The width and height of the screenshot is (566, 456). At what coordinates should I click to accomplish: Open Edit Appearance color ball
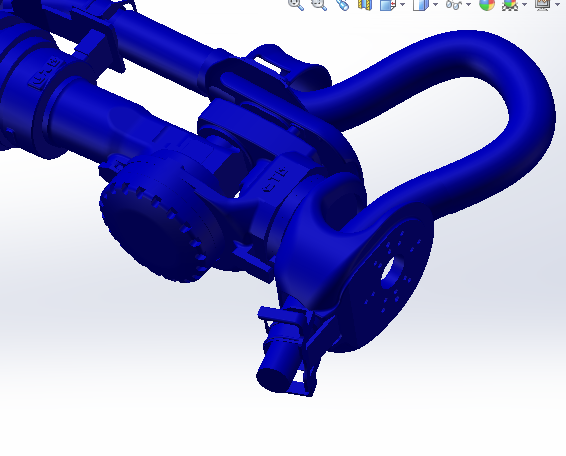(487, 4)
